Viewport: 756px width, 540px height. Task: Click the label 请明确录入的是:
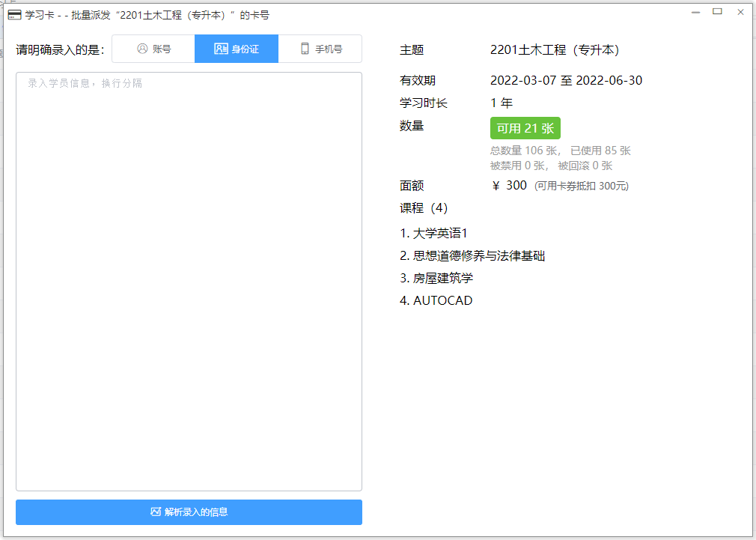[61, 49]
